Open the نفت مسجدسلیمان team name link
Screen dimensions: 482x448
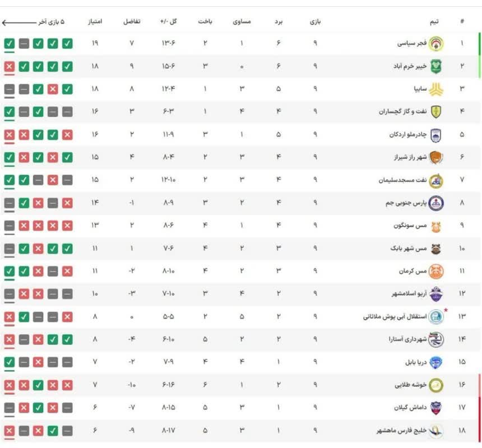click(402, 180)
